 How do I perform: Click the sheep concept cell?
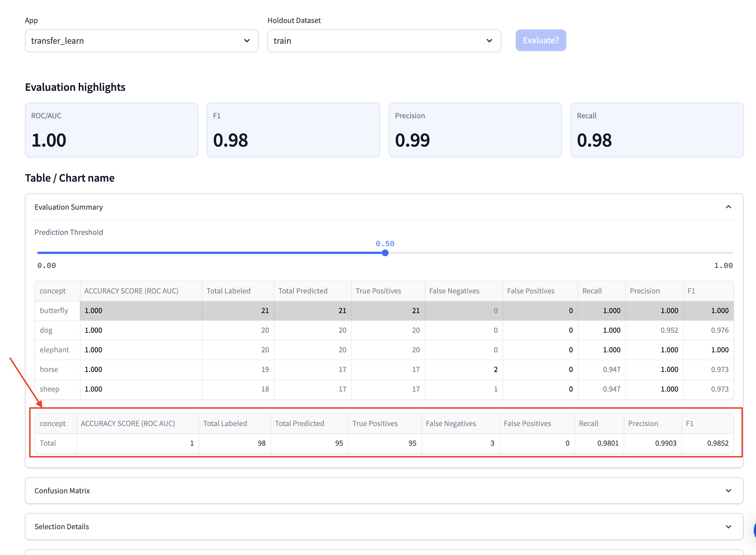coord(49,389)
